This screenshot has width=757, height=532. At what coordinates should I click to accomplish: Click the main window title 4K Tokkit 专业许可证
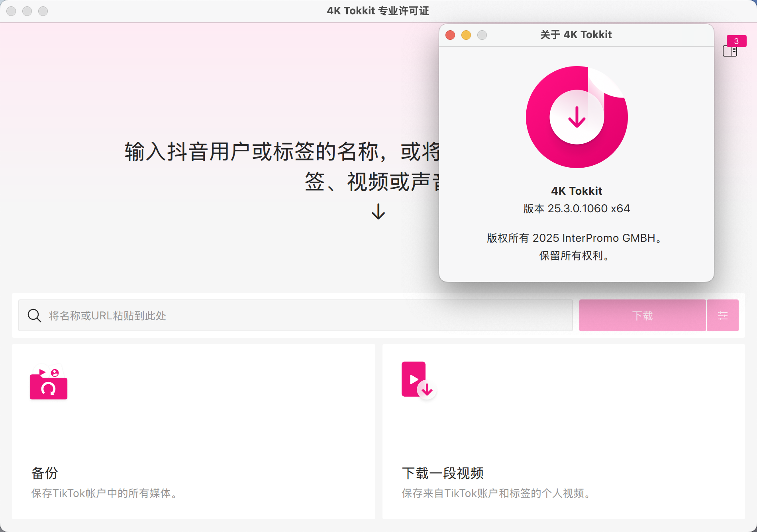[x=378, y=11]
